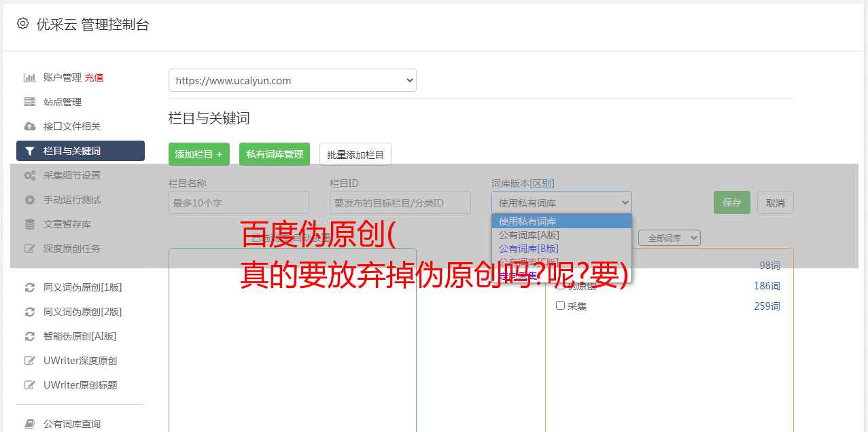Click the refresh icon for 同义词伪原创[2版]

click(x=29, y=312)
